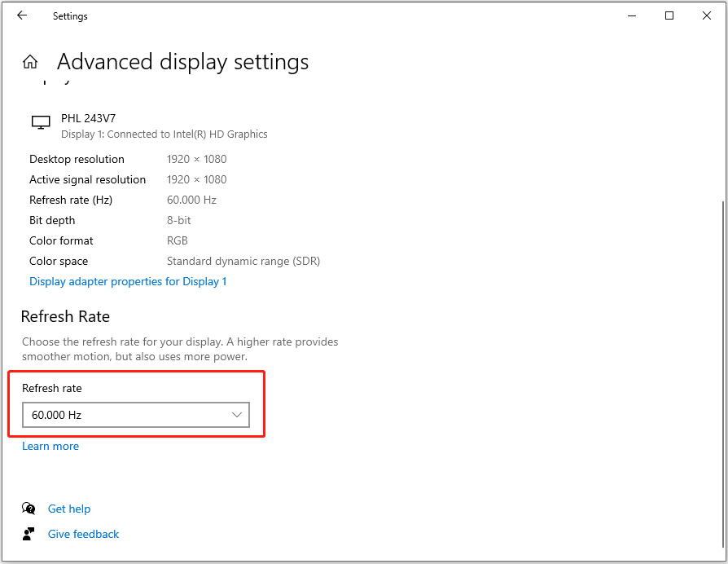Screen dimensions: 728x564
Task: Click the Settings title in the title bar
Action: [70, 16]
